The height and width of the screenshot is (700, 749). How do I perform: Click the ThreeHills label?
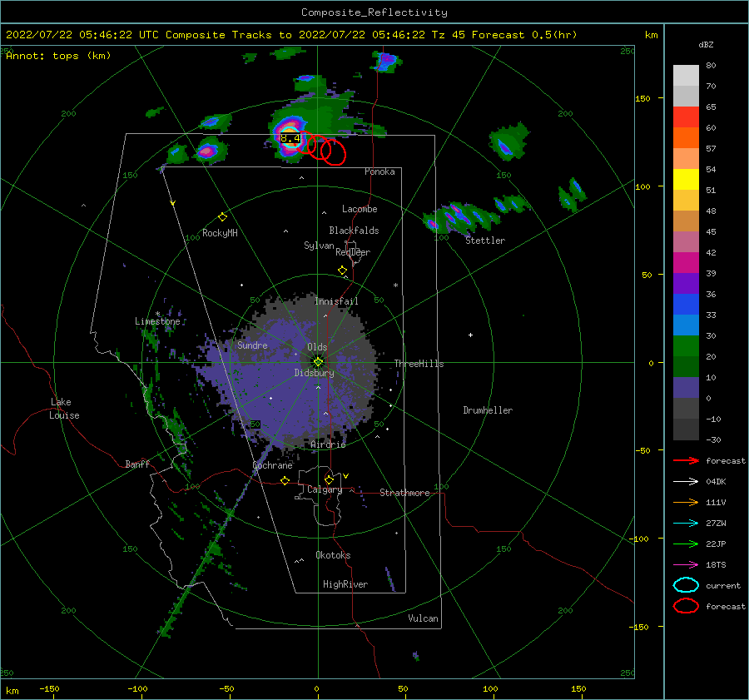pyautogui.click(x=419, y=364)
